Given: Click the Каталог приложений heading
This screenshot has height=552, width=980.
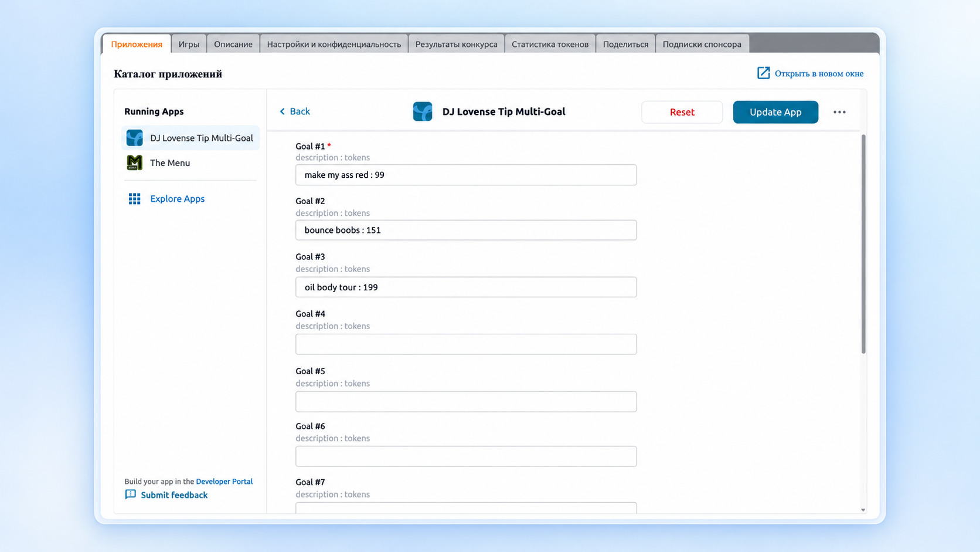Looking at the screenshot, I should pos(168,74).
